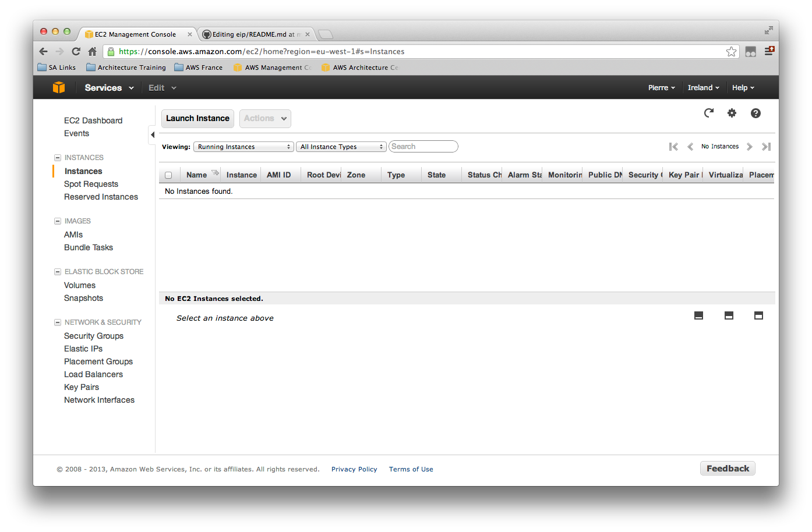This screenshot has height=532, width=812.
Task: Click the browser extension icon beside star
Action: [751, 52]
